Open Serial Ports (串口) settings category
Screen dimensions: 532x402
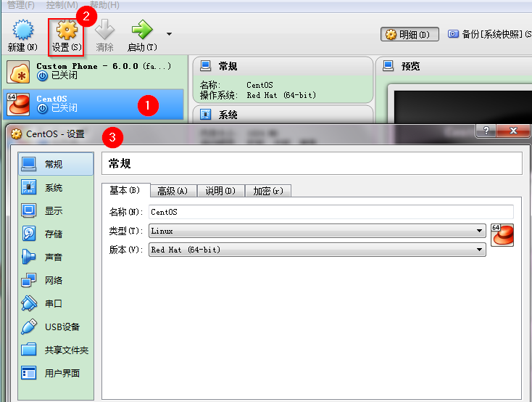pyautogui.click(x=55, y=304)
